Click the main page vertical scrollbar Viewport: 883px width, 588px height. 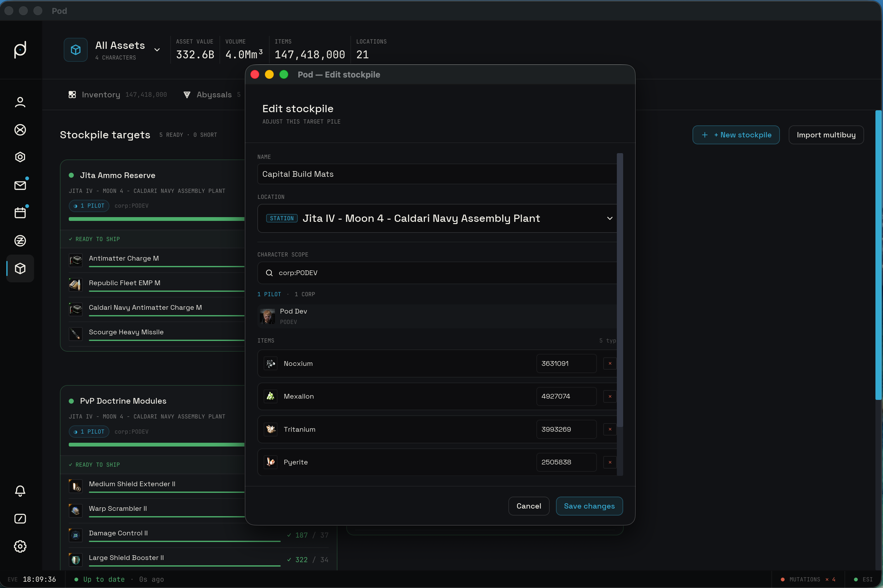tap(878, 255)
